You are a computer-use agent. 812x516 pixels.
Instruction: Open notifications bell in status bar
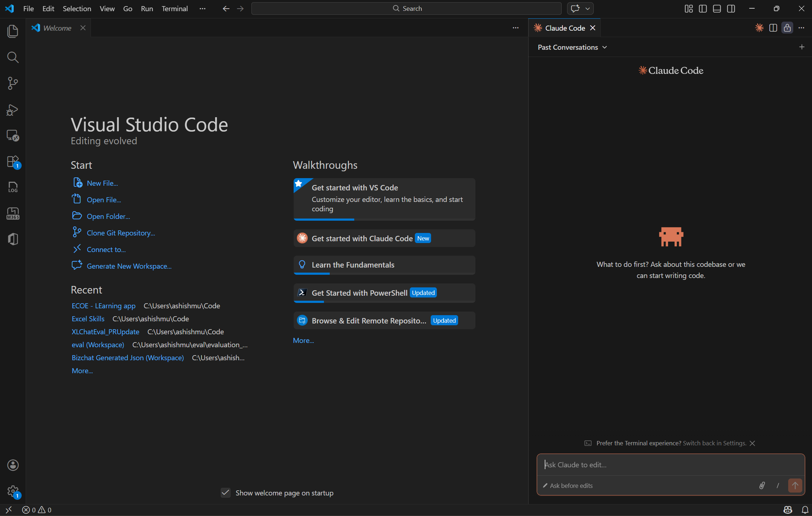coord(805,510)
